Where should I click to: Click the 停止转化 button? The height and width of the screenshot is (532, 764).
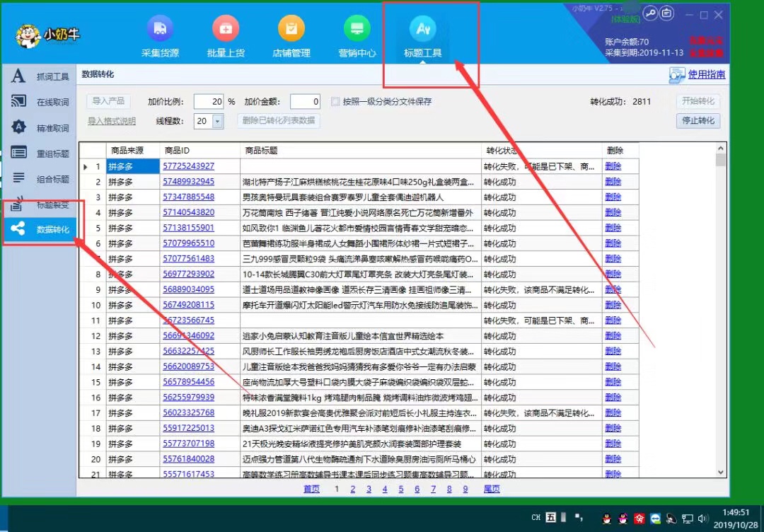tap(698, 120)
